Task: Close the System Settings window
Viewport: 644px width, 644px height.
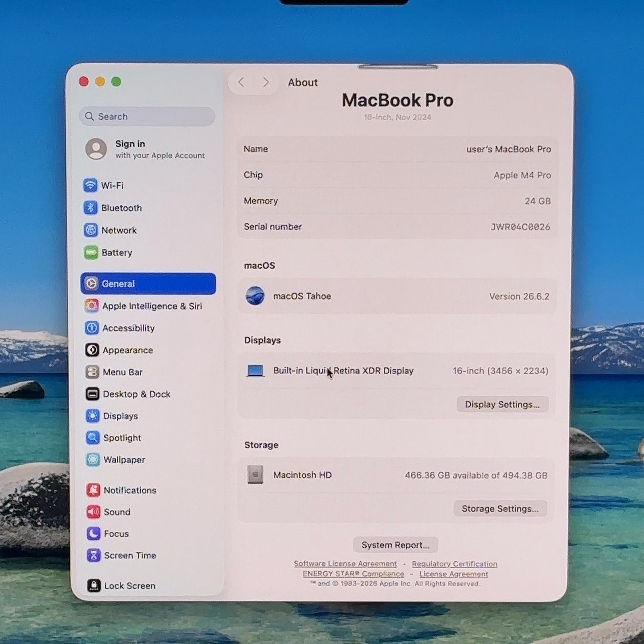Action: point(84,82)
